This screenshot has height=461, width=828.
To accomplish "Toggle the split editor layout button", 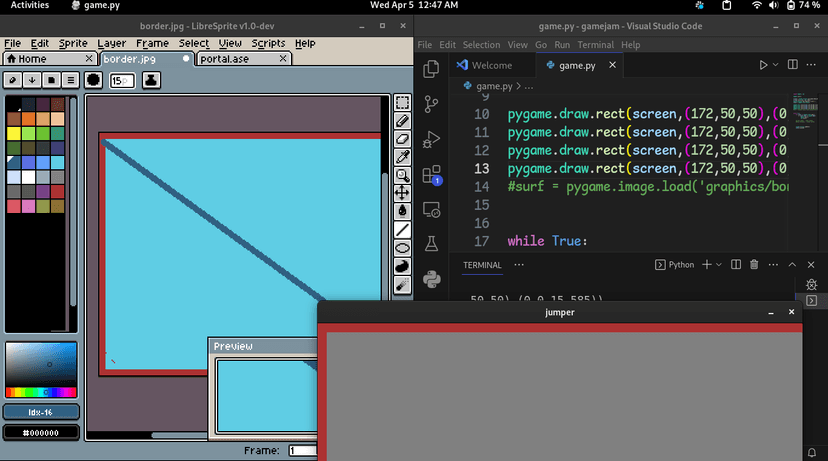I will click(x=791, y=65).
